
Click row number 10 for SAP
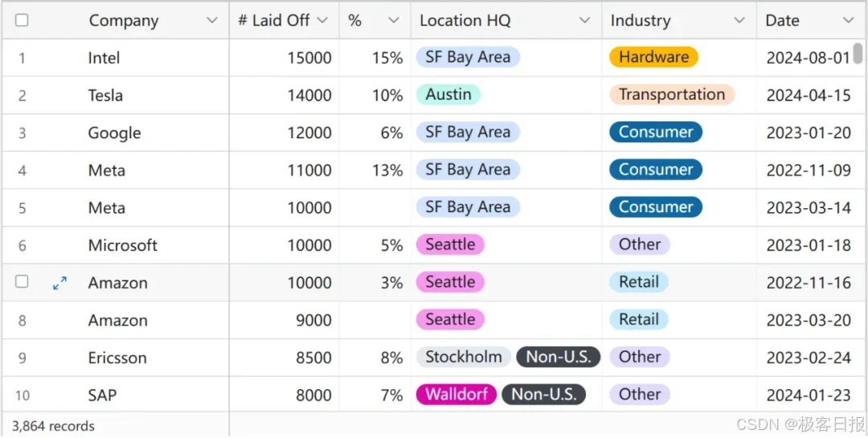(23, 395)
